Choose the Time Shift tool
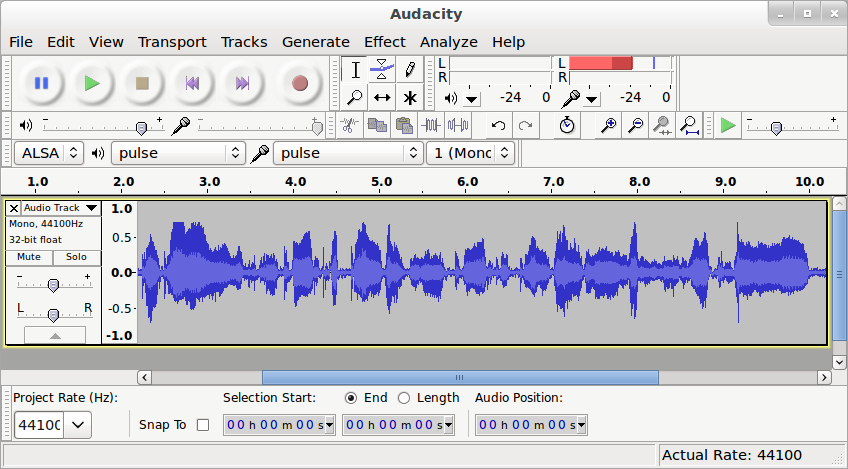 tap(382, 97)
